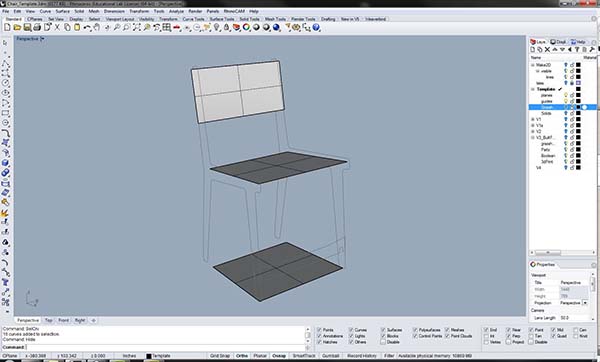Switch to the Curve Tools toolbar tab
This screenshot has height=362, width=600.
pos(193,19)
